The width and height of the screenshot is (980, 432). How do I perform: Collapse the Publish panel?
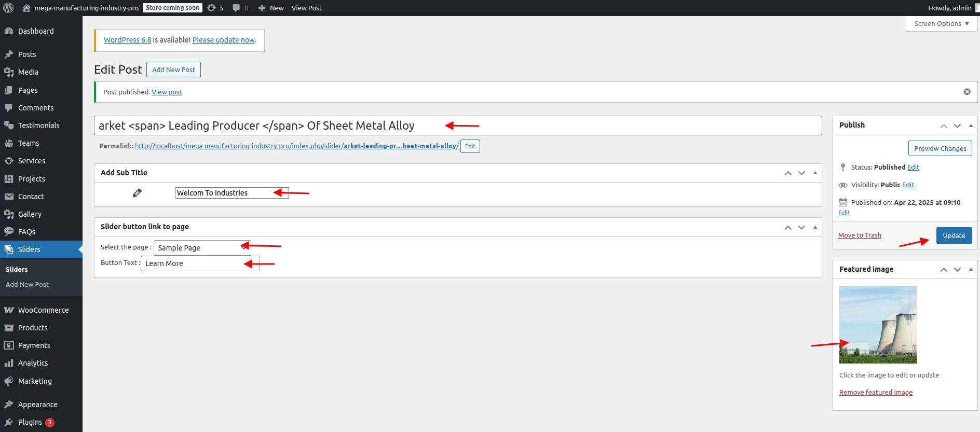[970, 126]
